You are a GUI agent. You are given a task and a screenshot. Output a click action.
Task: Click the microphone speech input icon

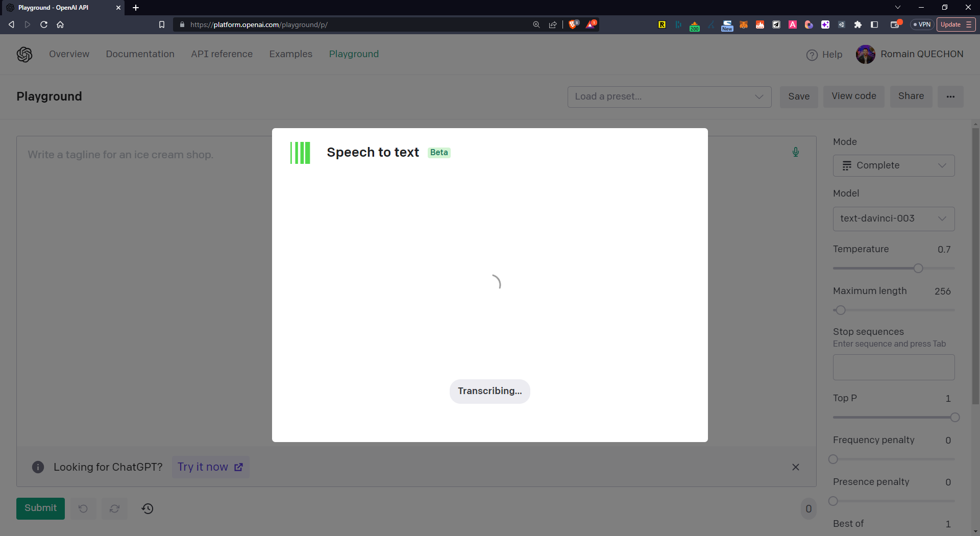click(795, 152)
